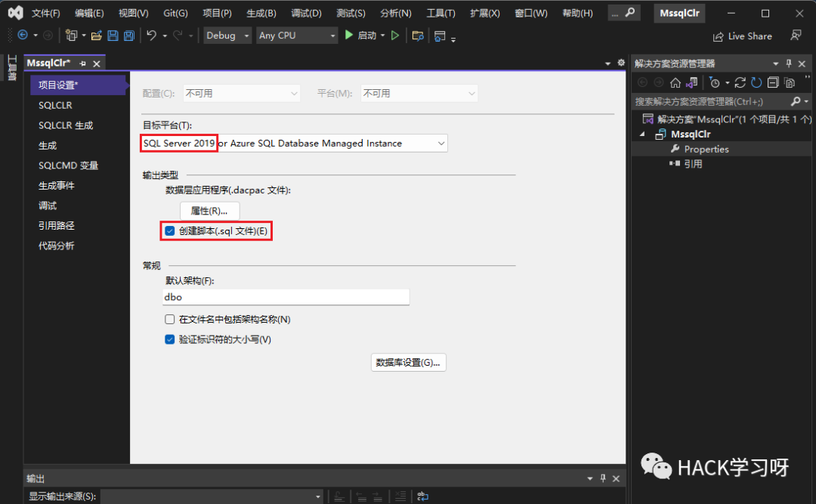
Task: Pin the MssqlClr document tab
Action: pyautogui.click(x=82, y=63)
